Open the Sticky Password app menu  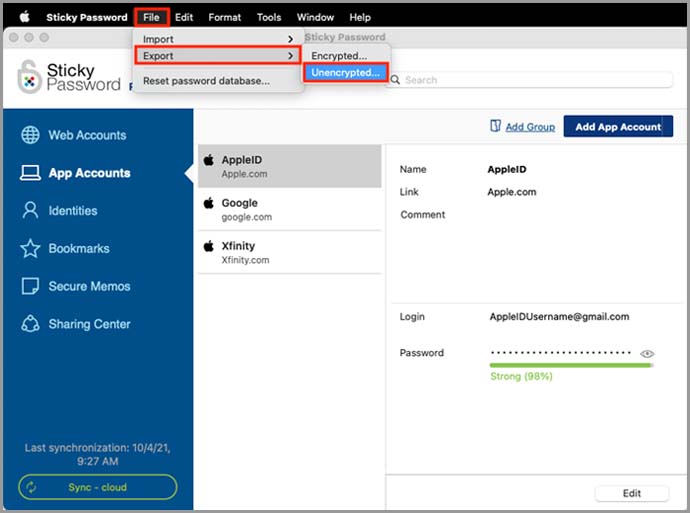[87, 17]
